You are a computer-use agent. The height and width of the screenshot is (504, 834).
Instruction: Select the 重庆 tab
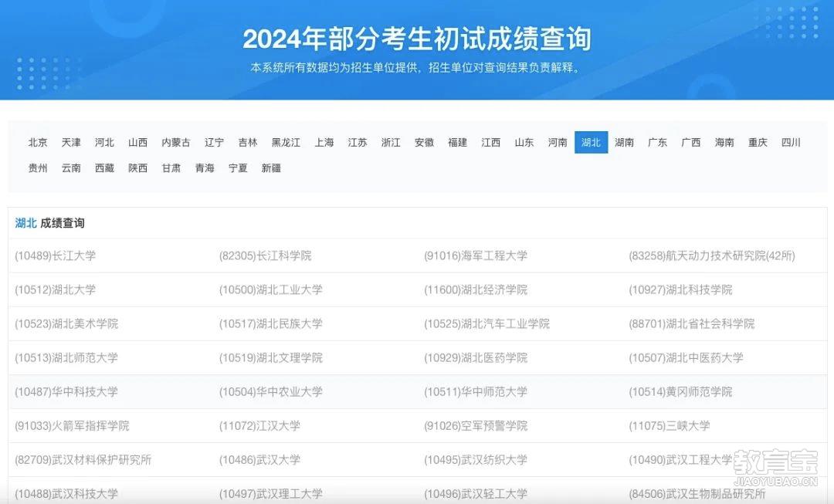click(x=758, y=143)
